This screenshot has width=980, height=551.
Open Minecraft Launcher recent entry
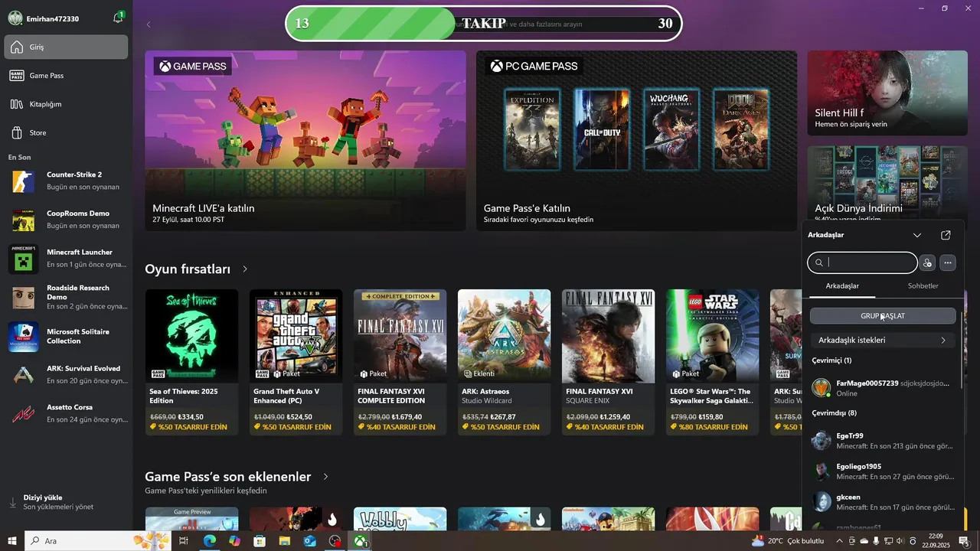(67, 259)
